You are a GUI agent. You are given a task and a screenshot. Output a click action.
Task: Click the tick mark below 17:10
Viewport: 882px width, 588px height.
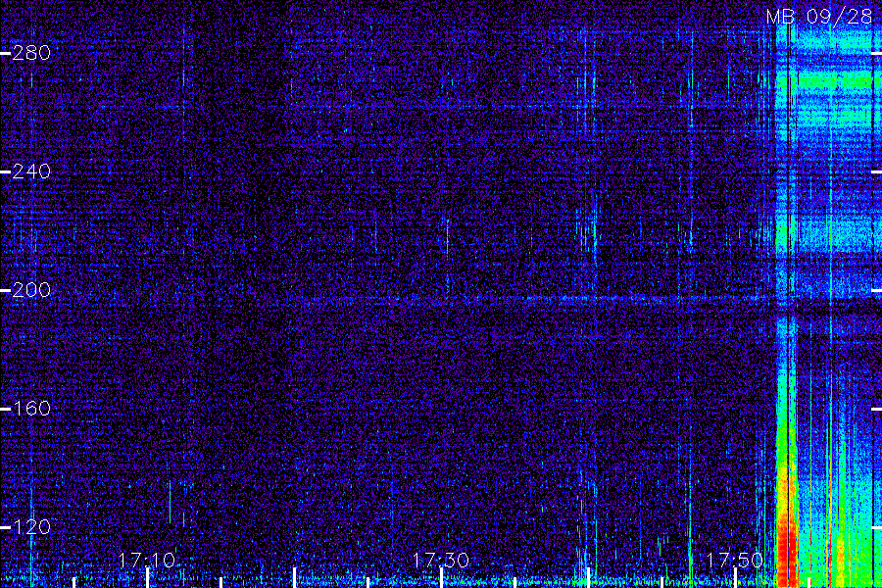point(147,578)
